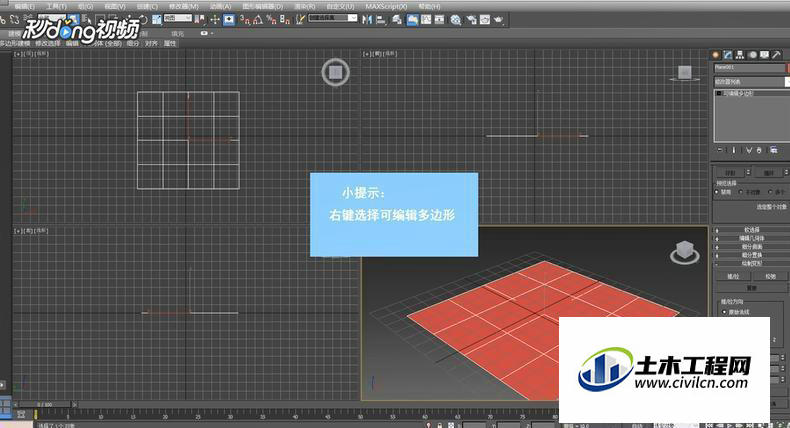Select the 禁用 preview selection radio
This screenshot has width=790, height=428.
coord(716,192)
